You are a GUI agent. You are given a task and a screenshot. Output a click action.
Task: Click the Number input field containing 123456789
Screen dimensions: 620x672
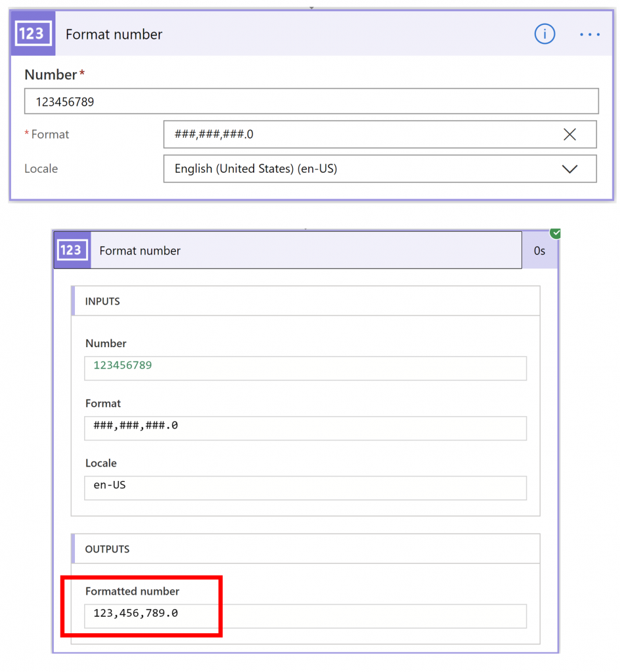tap(311, 101)
